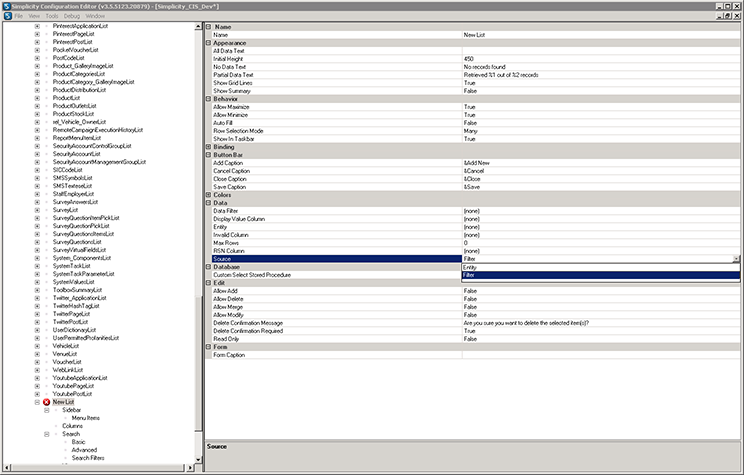Open the File menu
The image size is (744, 475).
click(x=19, y=16)
